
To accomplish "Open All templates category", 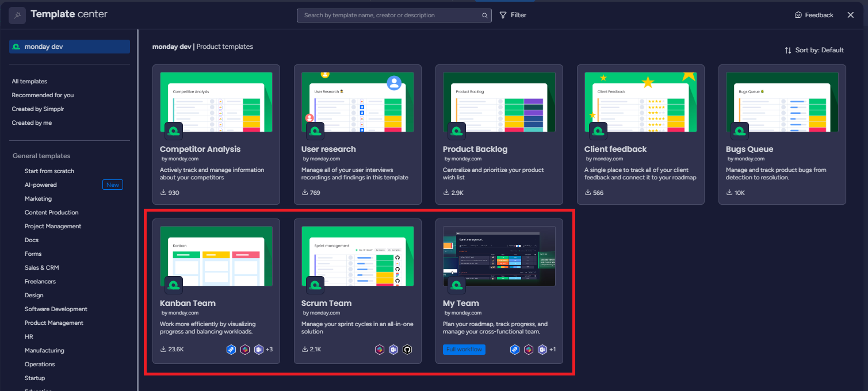I will pos(29,82).
